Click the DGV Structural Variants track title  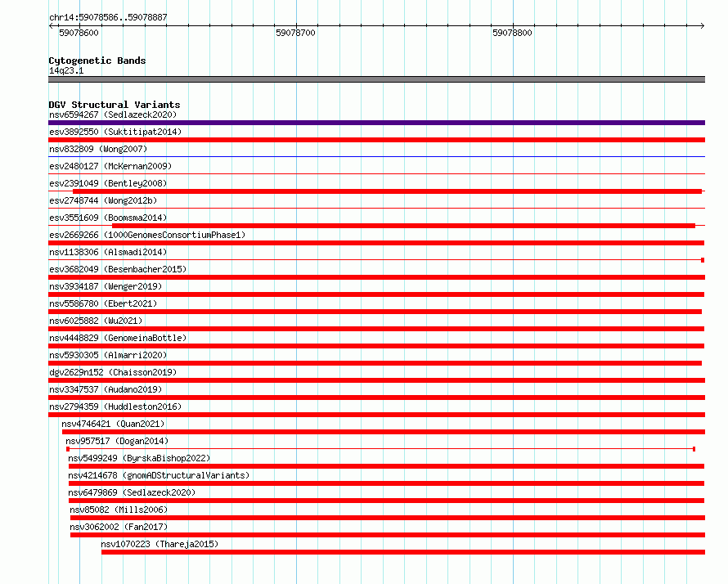pyautogui.click(x=115, y=105)
